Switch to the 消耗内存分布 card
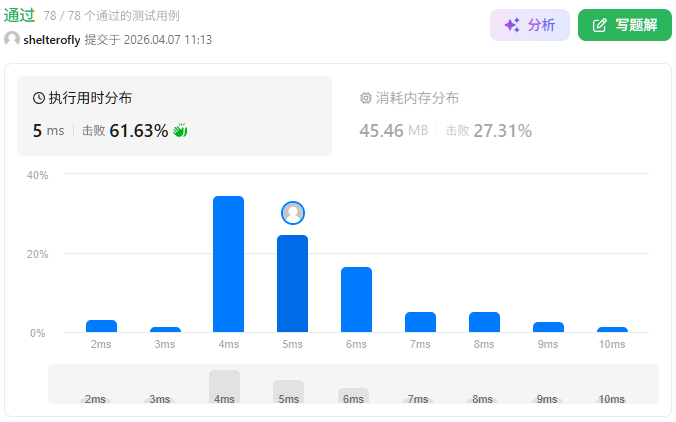This screenshot has width=676, height=422. coord(500,115)
